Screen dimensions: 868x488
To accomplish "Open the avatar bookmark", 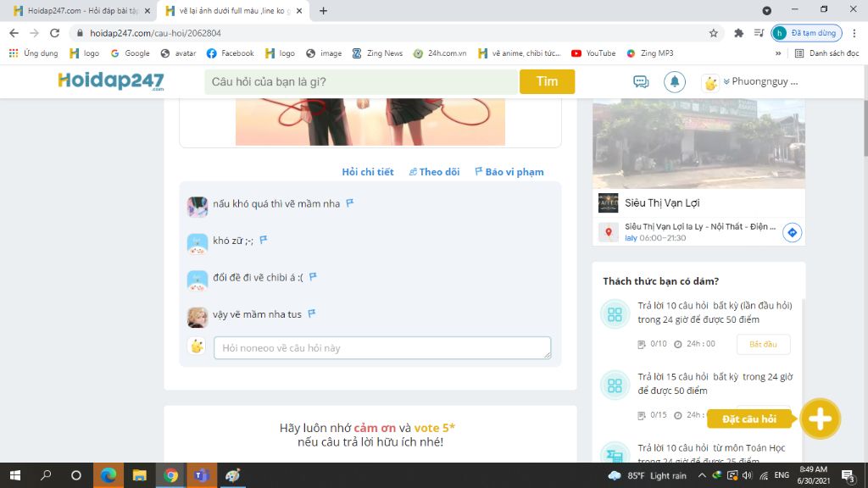I will pyautogui.click(x=178, y=53).
